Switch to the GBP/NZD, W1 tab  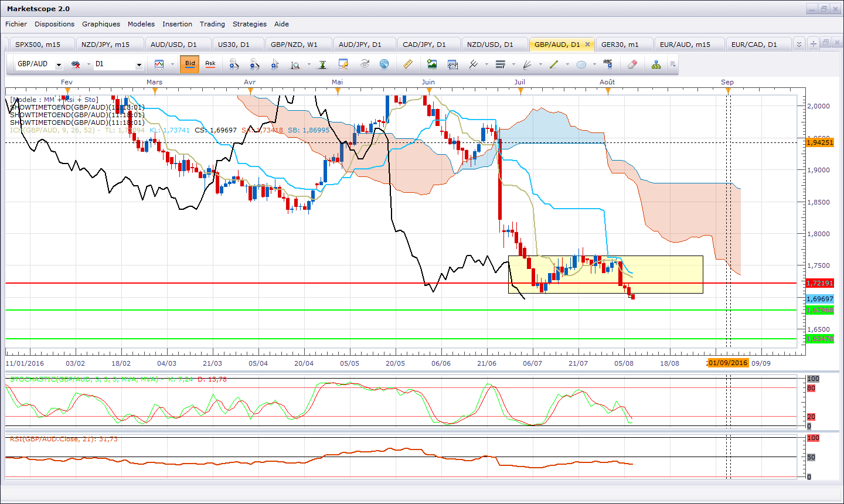(298, 45)
